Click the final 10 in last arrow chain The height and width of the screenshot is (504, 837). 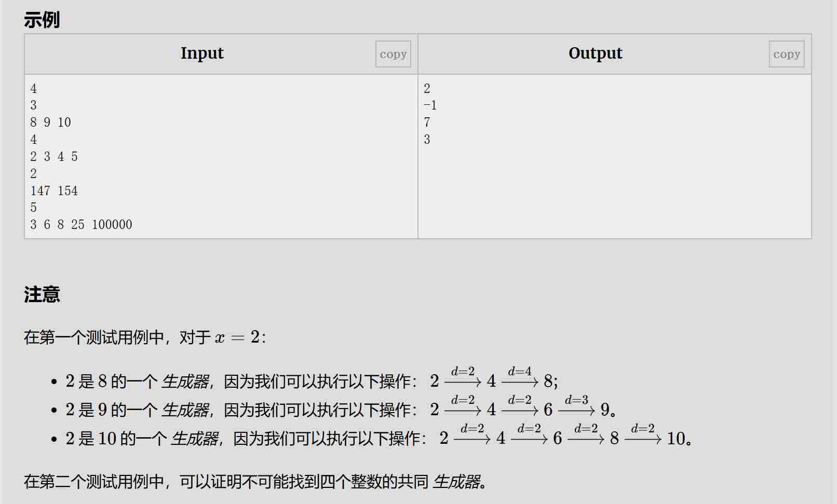click(x=676, y=439)
